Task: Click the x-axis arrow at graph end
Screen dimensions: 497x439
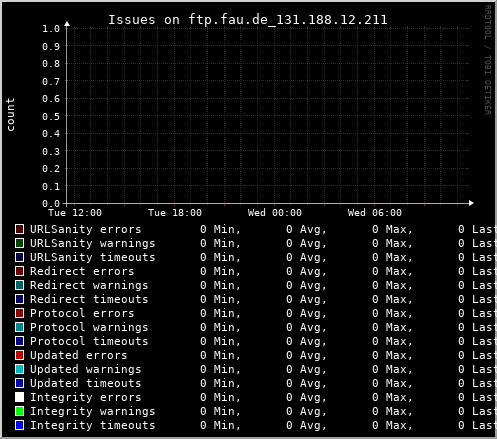Action: pyautogui.click(x=471, y=203)
